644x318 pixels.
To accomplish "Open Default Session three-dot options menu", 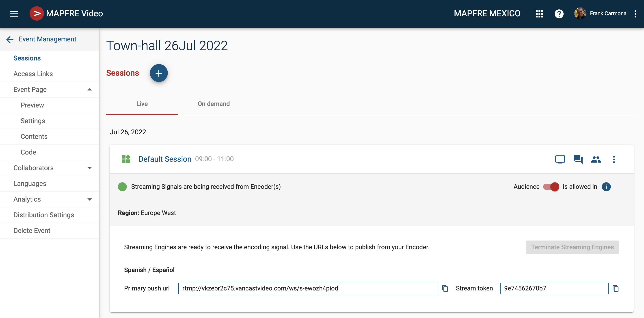I will pos(614,159).
